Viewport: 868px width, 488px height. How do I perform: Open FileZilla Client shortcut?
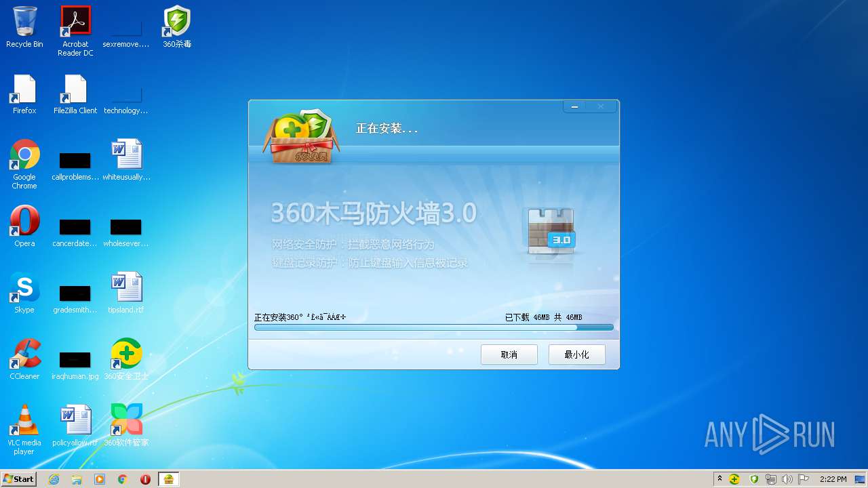pos(75,94)
